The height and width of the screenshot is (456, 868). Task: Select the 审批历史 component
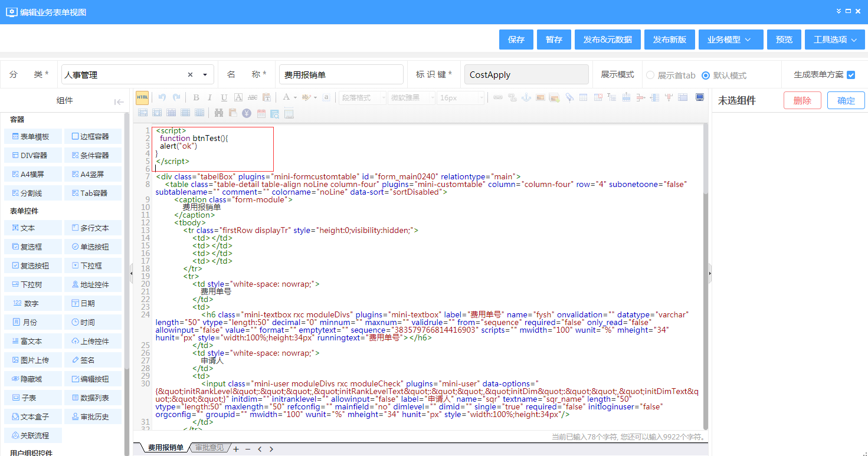coord(93,416)
